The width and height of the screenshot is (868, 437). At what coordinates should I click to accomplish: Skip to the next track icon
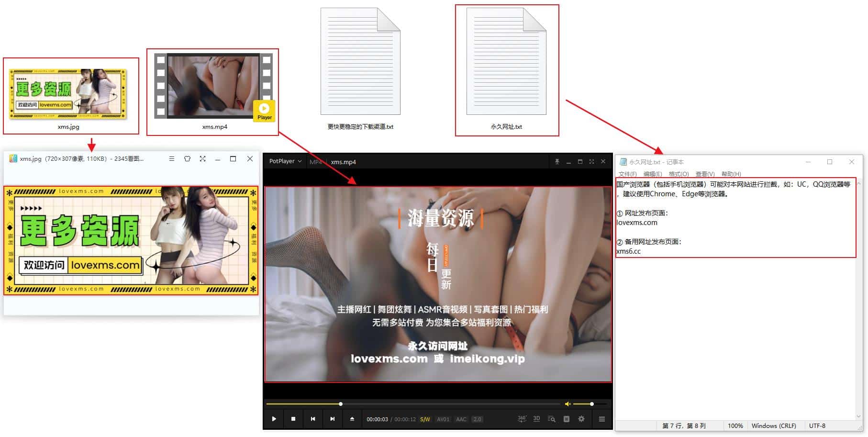pyautogui.click(x=333, y=419)
